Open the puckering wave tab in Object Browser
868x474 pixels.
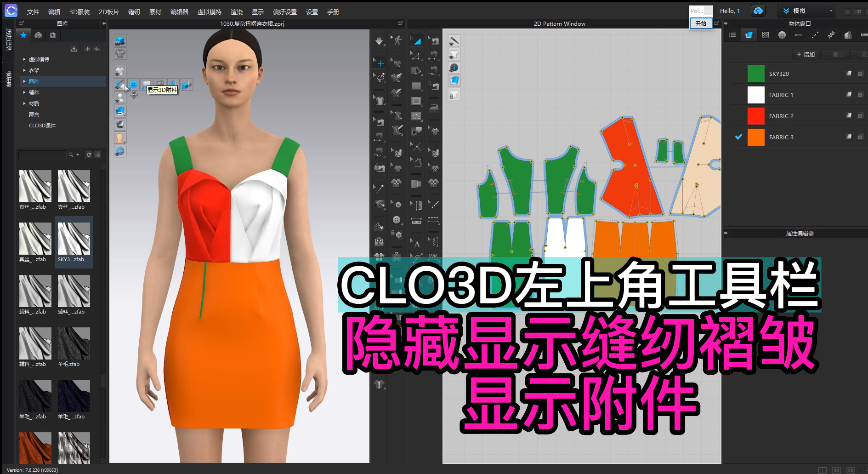click(x=832, y=35)
